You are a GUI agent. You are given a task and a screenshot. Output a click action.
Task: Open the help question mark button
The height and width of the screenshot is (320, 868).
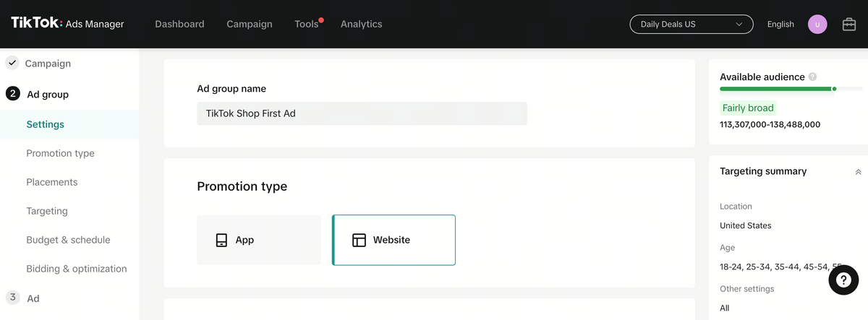tap(843, 280)
